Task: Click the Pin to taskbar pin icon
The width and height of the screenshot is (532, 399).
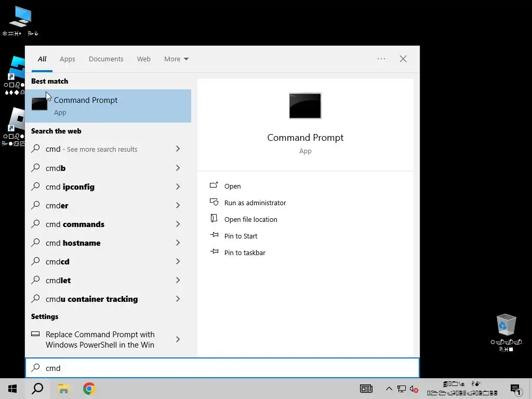Action: tap(214, 251)
